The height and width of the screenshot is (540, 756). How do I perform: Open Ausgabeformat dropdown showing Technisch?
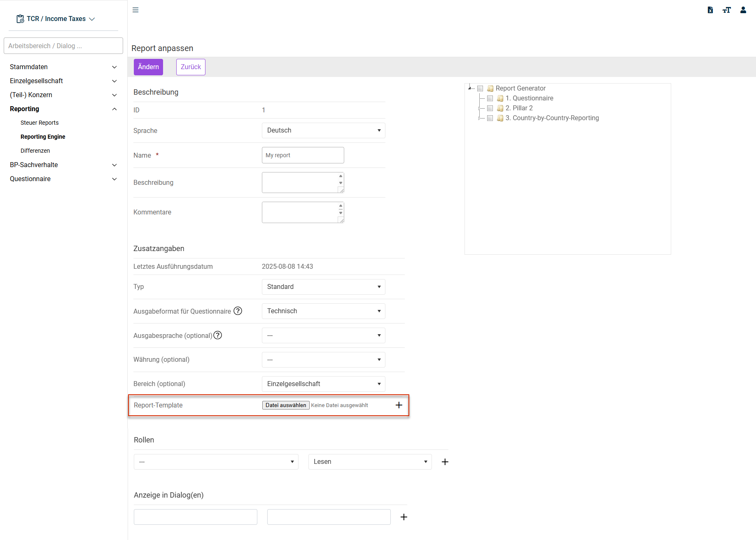tap(324, 311)
